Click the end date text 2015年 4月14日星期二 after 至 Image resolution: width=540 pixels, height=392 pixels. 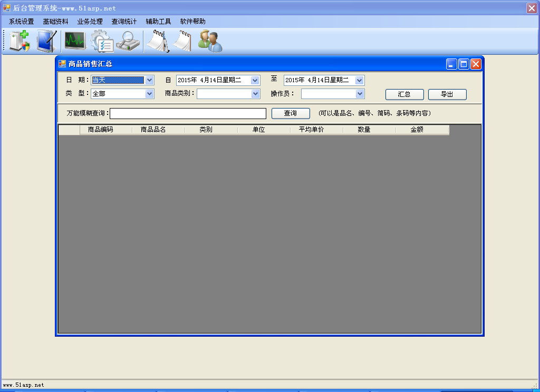317,80
